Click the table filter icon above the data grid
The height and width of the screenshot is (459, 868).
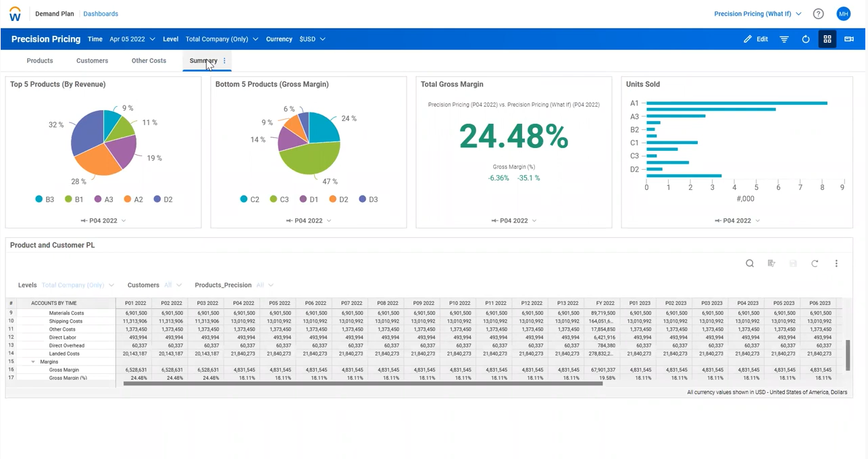tap(771, 264)
